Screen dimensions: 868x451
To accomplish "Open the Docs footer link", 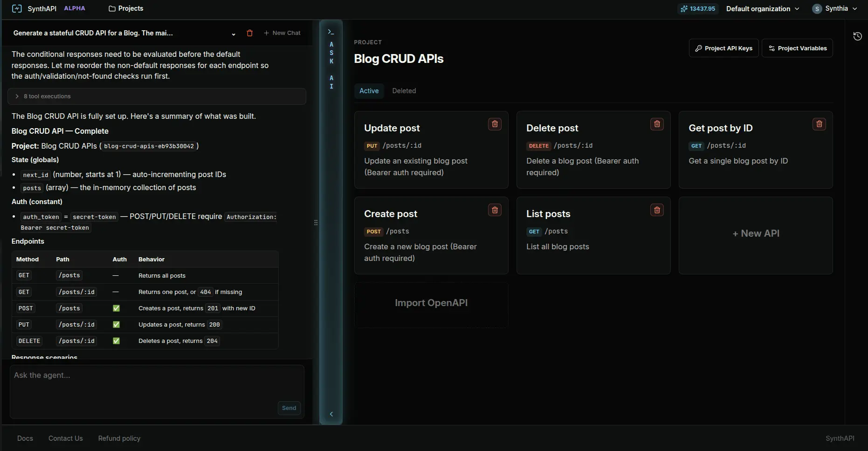I will point(25,438).
